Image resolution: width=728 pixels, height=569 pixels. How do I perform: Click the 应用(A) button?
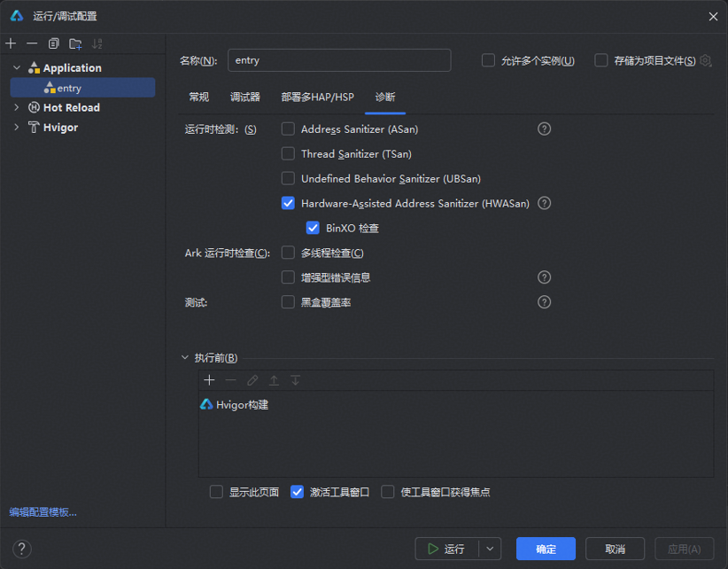click(685, 549)
